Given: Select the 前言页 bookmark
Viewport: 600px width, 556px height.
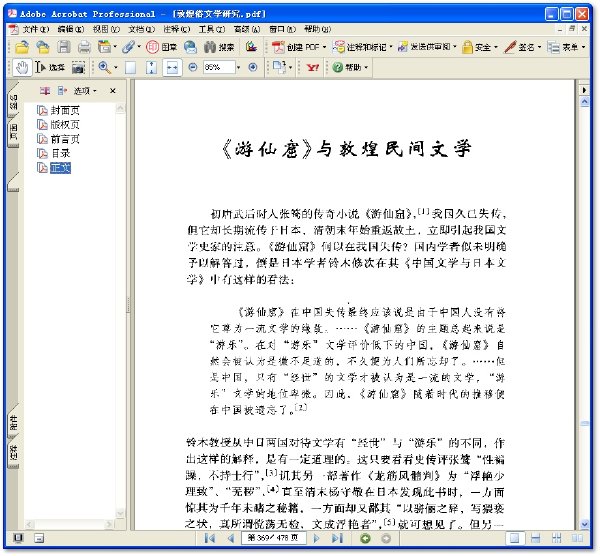Looking at the screenshot, I should tap(65, 139).
